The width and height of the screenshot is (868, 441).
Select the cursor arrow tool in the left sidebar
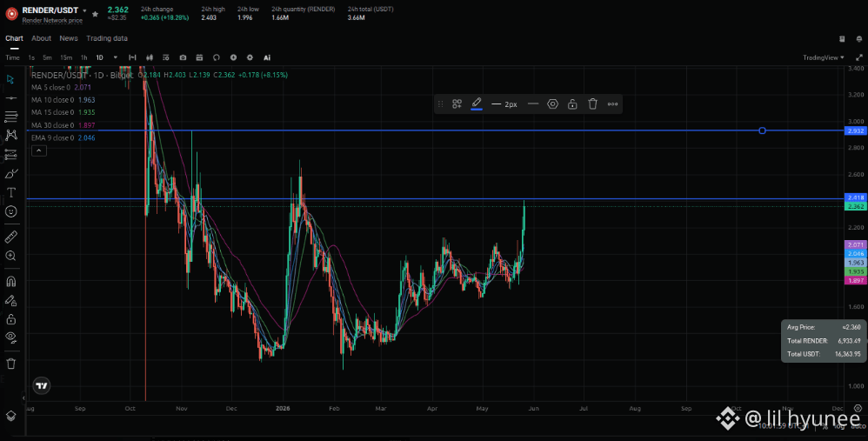pos(10,79)
